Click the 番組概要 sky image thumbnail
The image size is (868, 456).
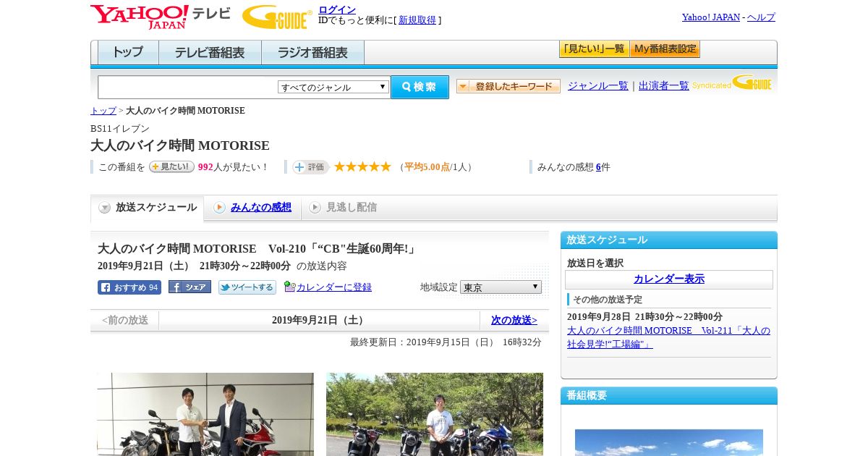[669, 442]
